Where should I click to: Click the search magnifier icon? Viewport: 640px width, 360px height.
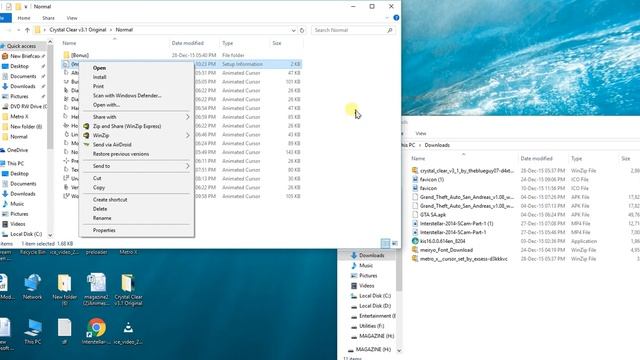coord(389,30)
